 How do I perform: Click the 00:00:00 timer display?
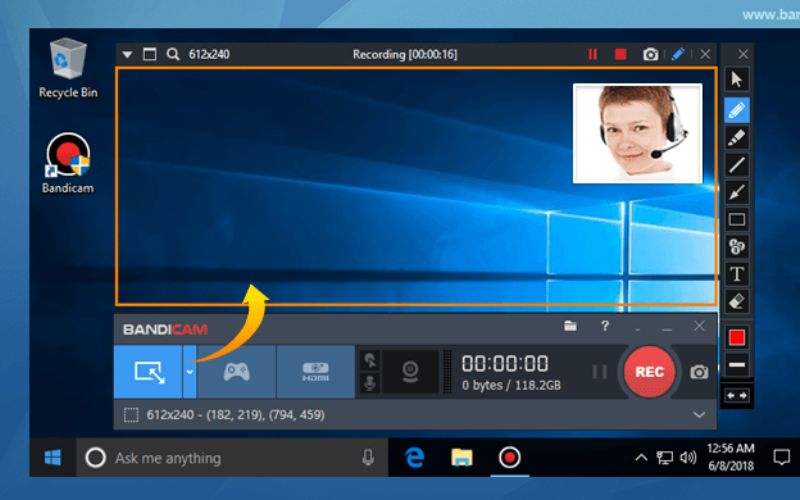(505, 364)
